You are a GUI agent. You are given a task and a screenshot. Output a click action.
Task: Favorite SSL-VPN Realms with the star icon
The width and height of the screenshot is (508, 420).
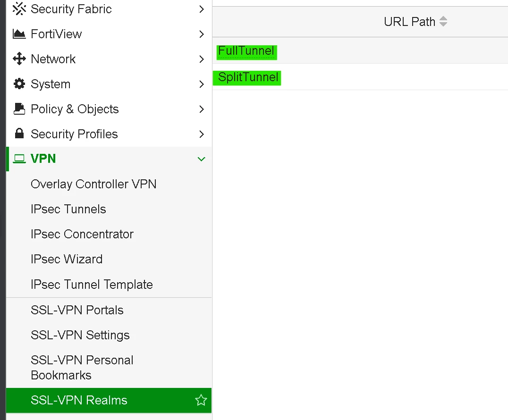201,400
